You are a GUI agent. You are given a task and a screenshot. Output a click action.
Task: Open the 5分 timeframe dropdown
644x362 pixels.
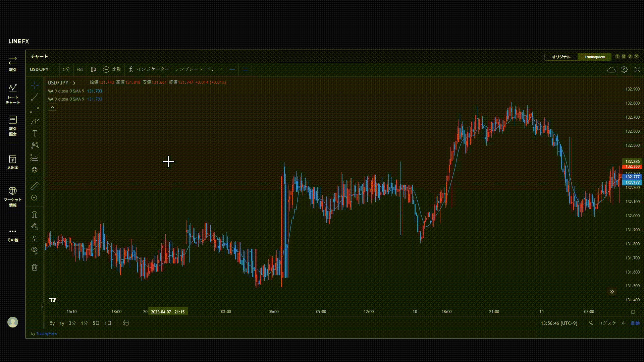pos(66,69)
